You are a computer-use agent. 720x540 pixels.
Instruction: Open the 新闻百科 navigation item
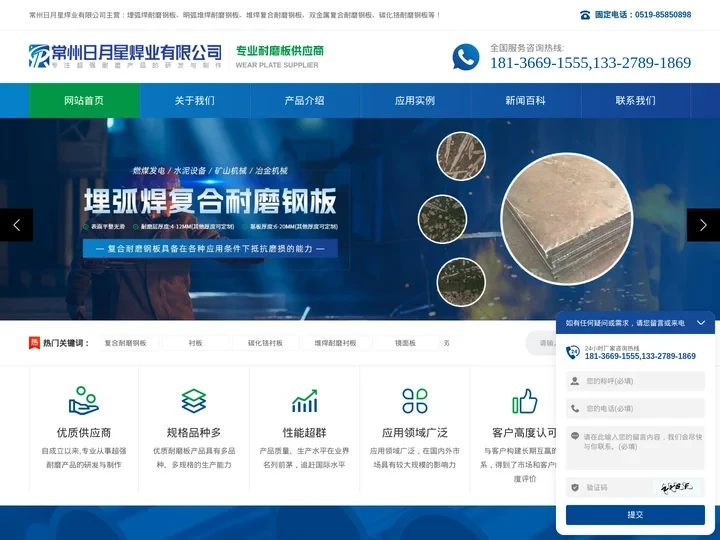tap(525, 101)
